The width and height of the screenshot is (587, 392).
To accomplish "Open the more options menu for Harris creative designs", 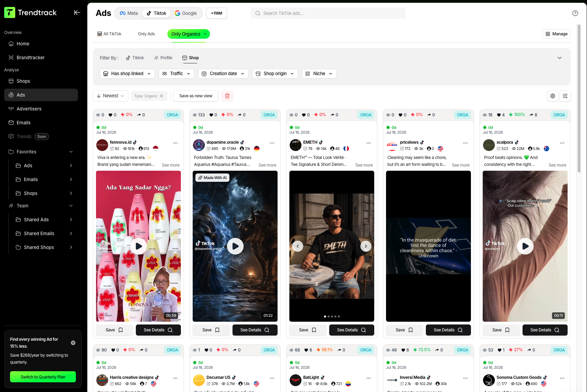I will [x=175, y=378].
